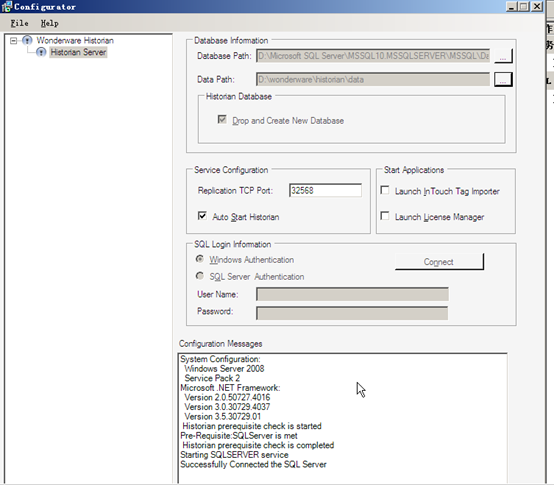Minimize the Configurator window
The height and width of the screenshot is (485, 554).
pyautogui.click(x=511, y=6)
